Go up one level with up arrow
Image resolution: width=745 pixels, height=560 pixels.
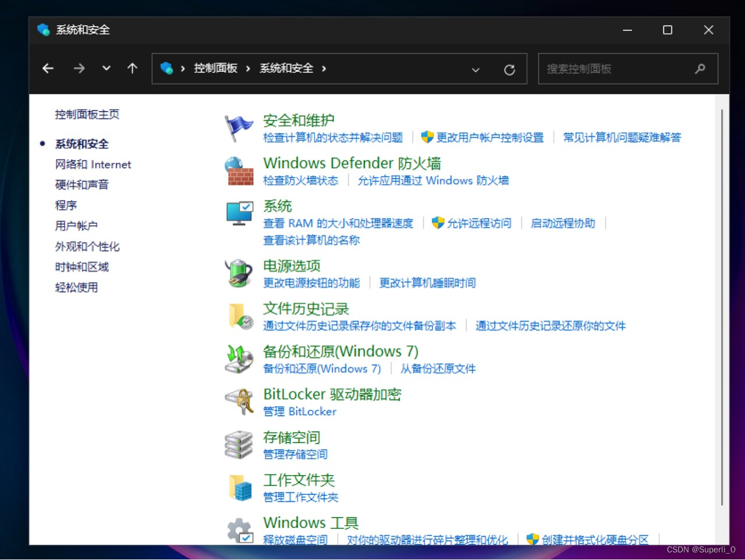click(133, 69)
